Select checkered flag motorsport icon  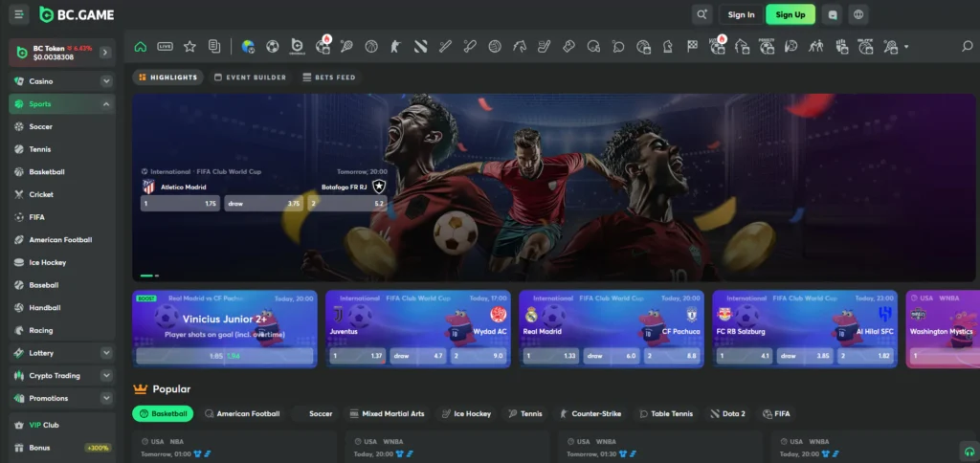[693, 46]
